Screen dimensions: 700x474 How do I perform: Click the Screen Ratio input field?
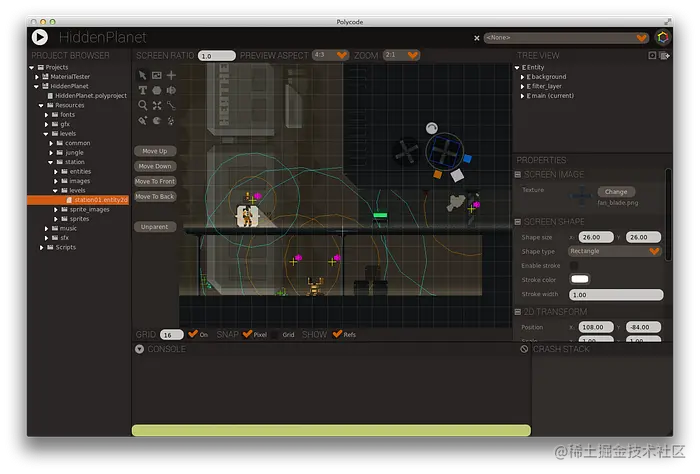coord(217,55)
